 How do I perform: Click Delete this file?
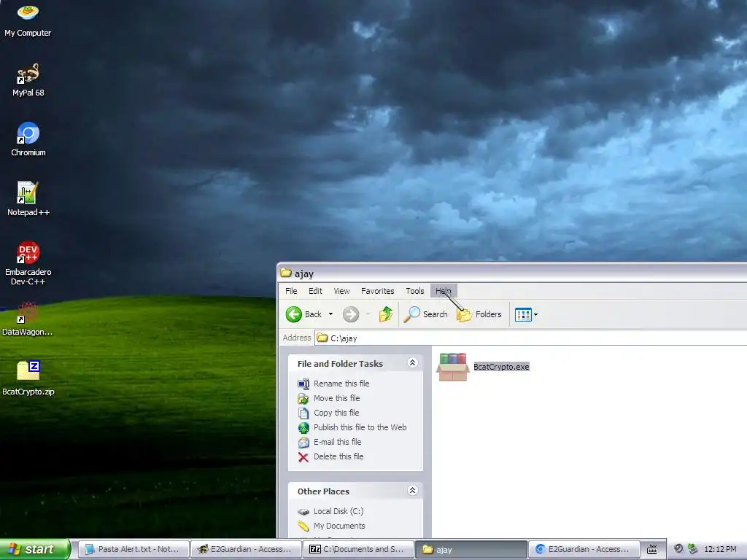[338, 456]
